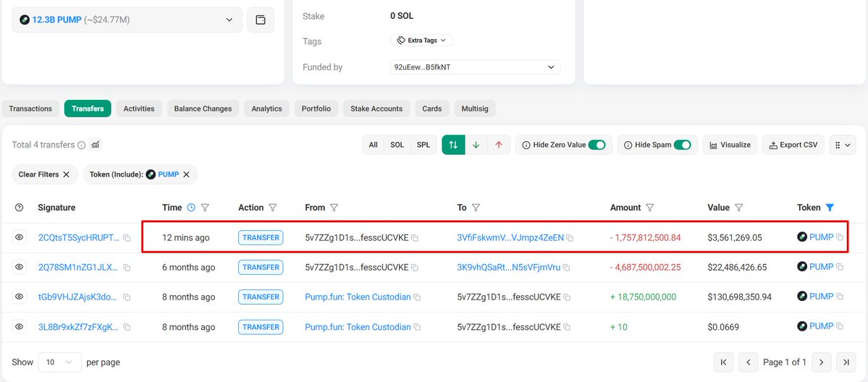This screenshot has height=382, width=868.
Task: Disable the Hide Spam switch
Action: 682,145
